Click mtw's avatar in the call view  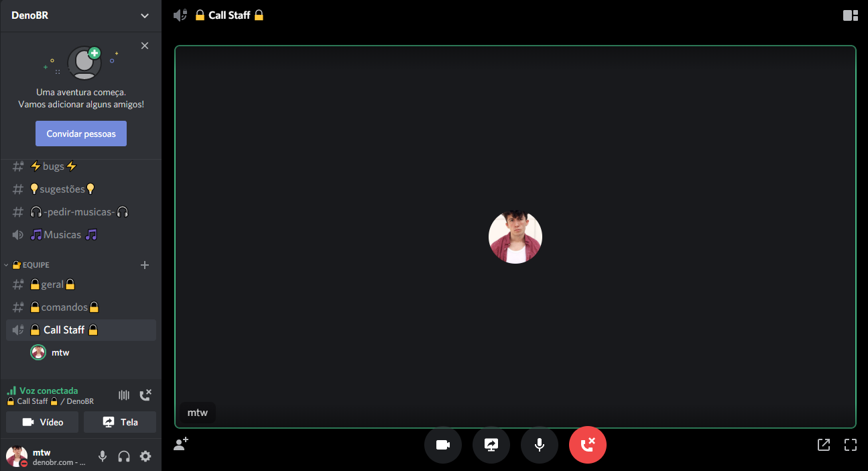(x=515, y=237)
